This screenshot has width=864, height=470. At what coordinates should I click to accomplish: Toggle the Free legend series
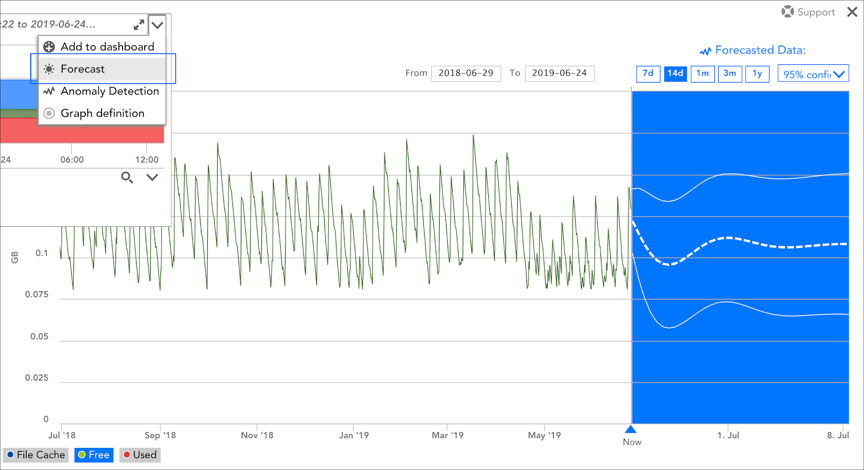[93, 455]
